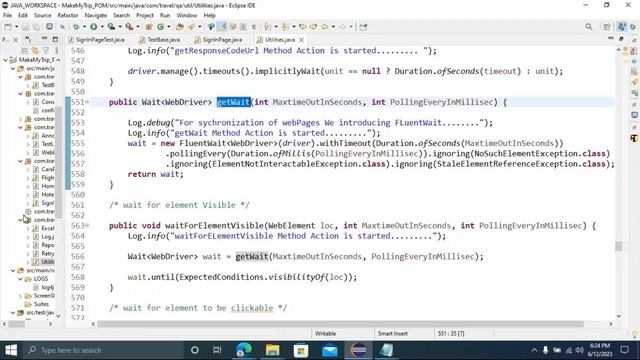Open File Explorer from the taskbar
This screenshot has height=360, width=640.
pyautogui.click(x=272, y=350)
